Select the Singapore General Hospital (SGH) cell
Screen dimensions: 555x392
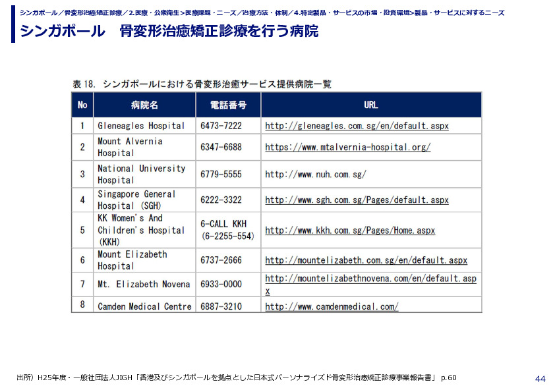(144, 200)
